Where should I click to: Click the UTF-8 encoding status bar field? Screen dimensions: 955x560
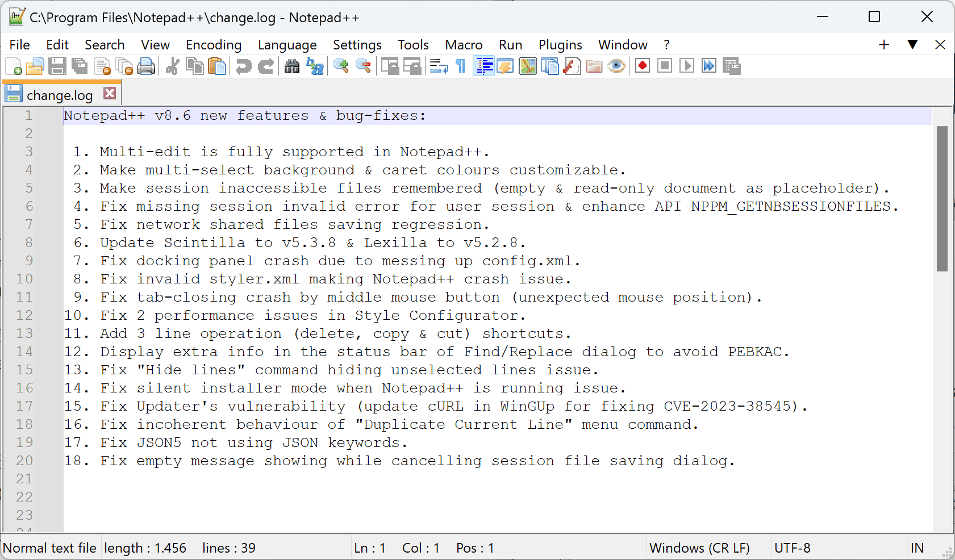pyautogui.click(x=793, y=548)
